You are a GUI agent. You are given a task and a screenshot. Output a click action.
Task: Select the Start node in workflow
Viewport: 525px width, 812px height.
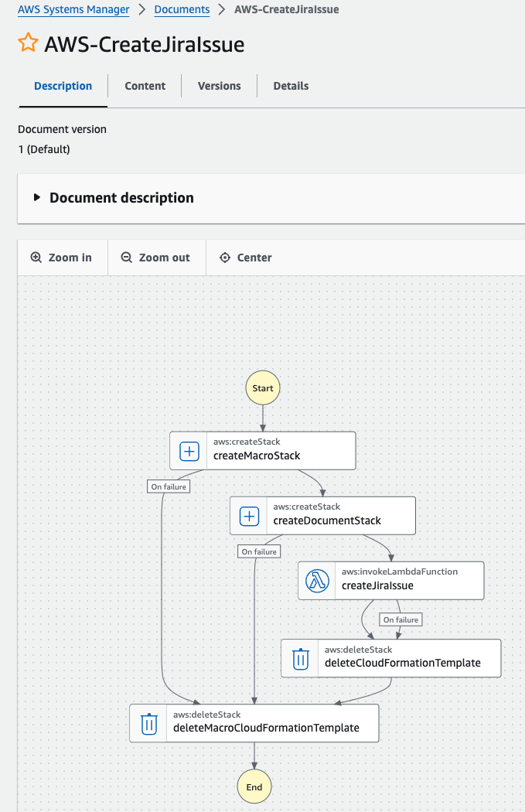263,388
